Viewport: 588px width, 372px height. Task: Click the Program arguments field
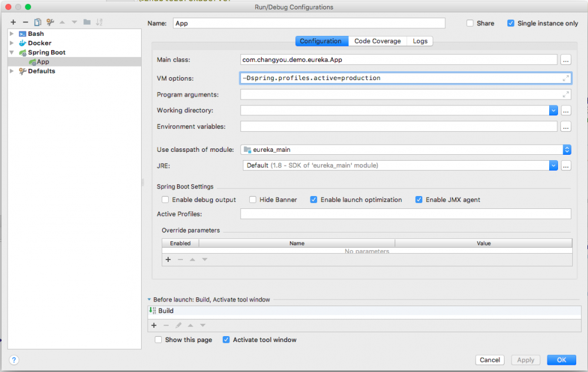click(x=405, y=95)
